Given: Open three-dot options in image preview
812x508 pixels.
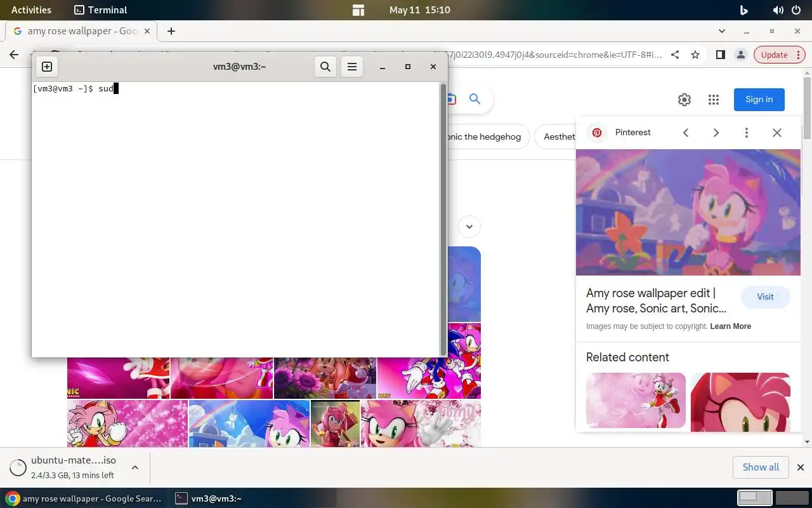Looking at the screenshot, I should (747, 133).
